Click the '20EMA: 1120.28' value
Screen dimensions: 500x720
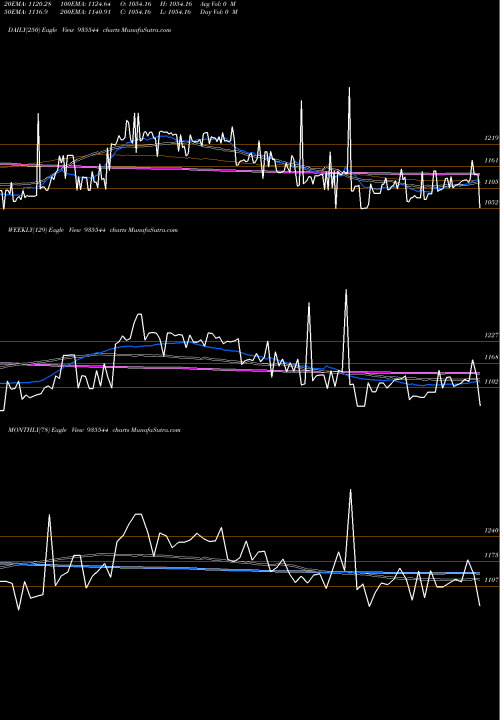pyautogui.click(x=28, y=4)
